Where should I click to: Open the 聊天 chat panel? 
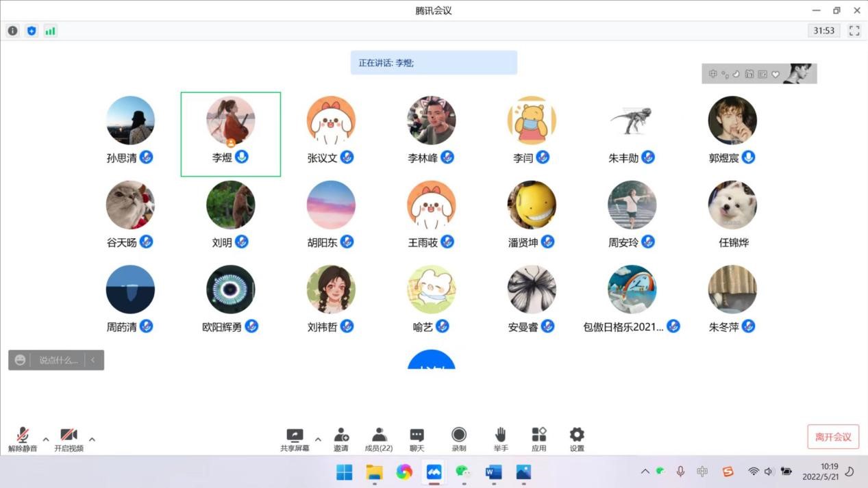tap(417, 439)
